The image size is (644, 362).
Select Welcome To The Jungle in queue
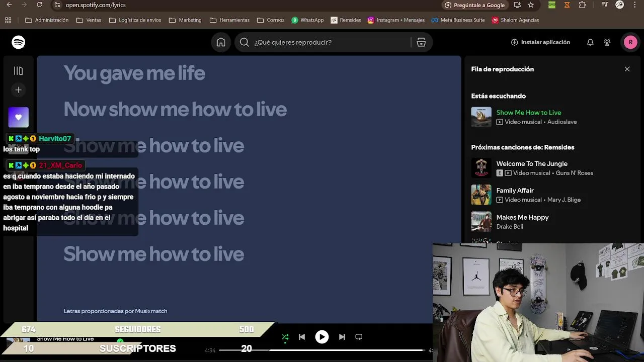[532, 163]
